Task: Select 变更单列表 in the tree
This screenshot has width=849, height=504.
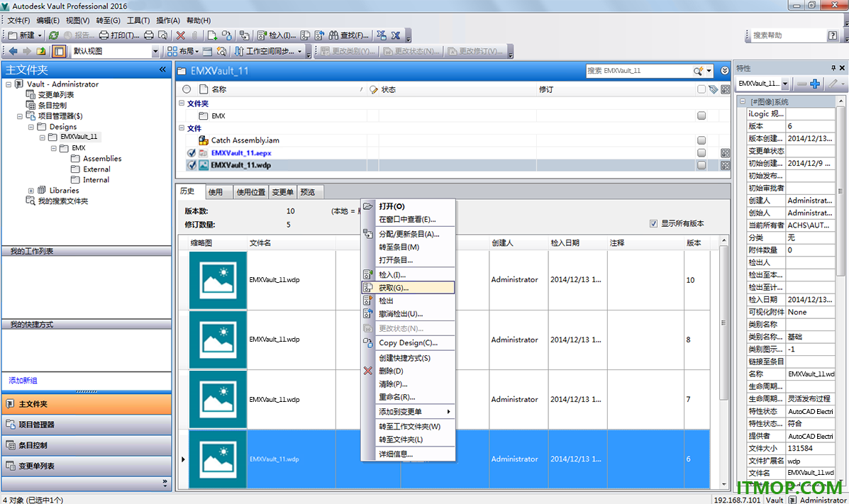Action: [x=56, y=95]
